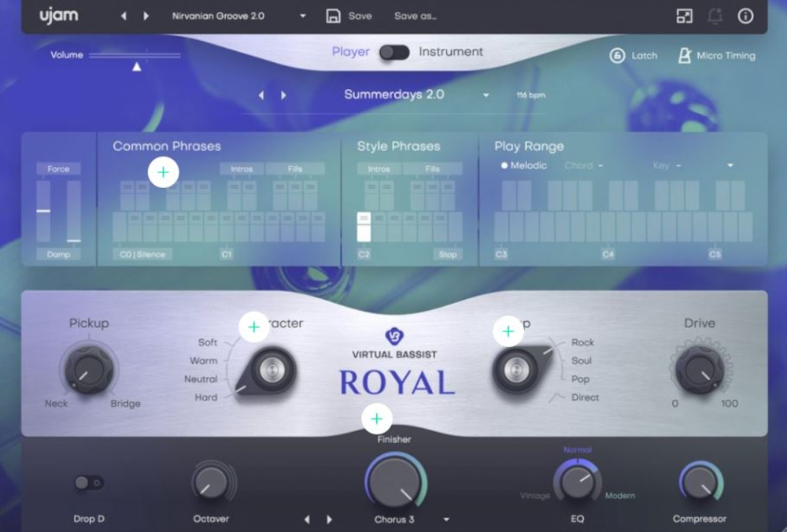
Task: Select next style after Summerdays 2.0
Action: coord(283,95)
